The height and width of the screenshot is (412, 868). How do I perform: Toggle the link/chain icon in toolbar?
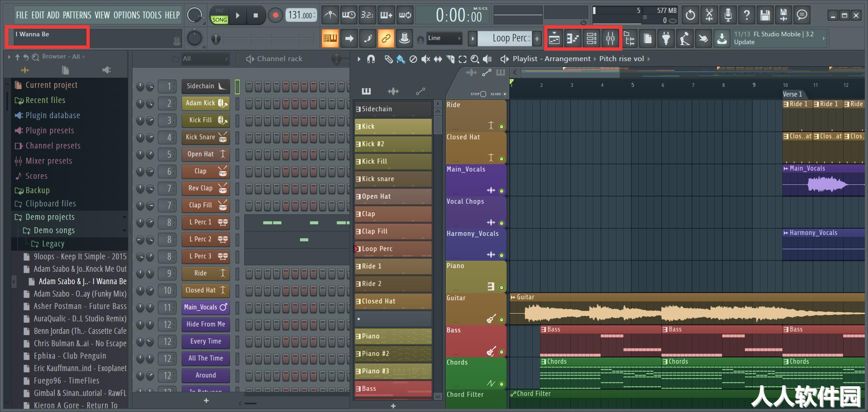click(385, 39)
